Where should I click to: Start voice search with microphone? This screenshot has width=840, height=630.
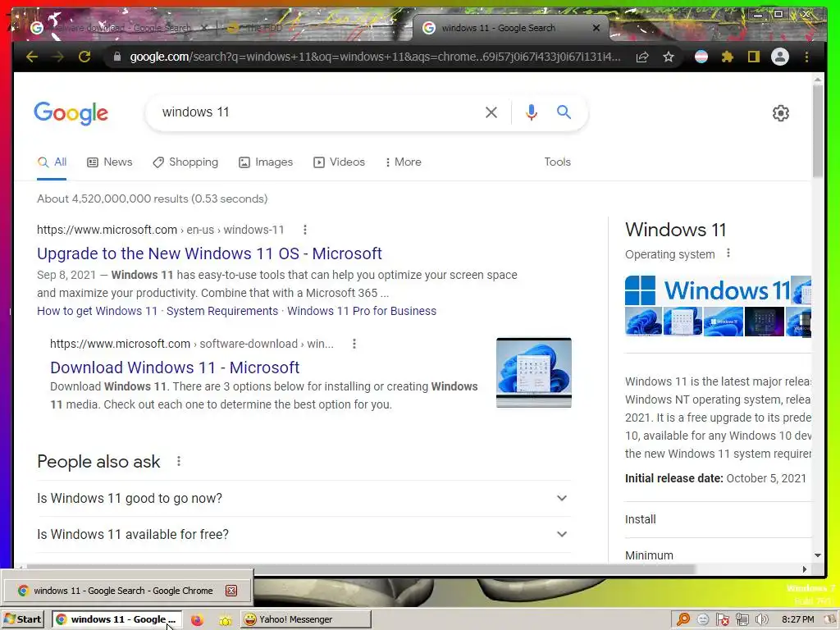tap(532, 112)
